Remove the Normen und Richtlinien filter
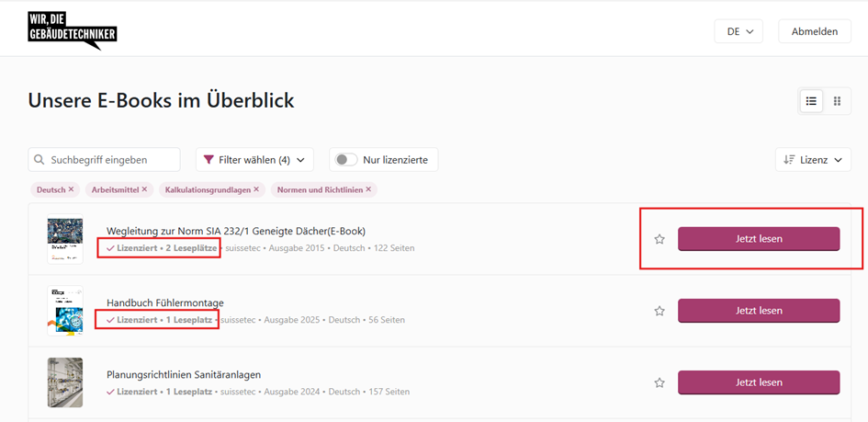 tap(368, 189)
